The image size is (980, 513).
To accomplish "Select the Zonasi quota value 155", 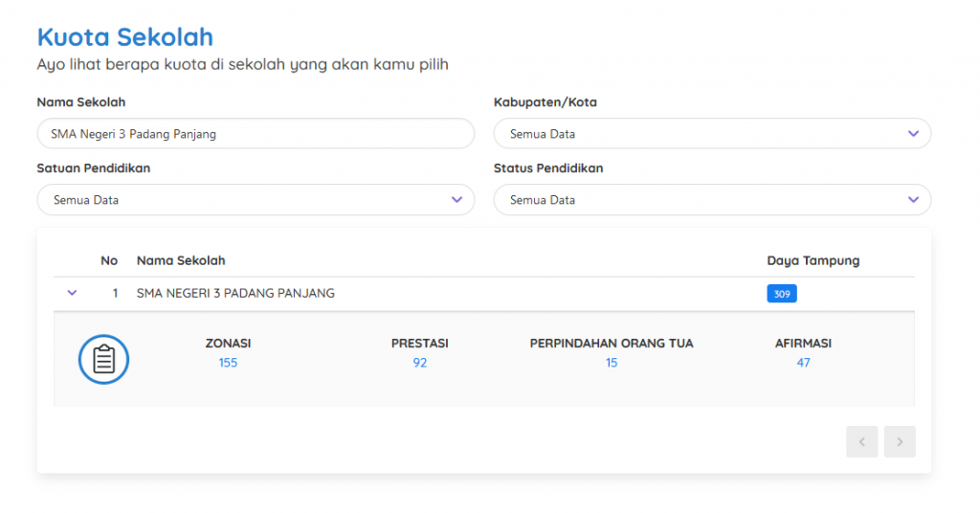I will (x=228, y=363).
